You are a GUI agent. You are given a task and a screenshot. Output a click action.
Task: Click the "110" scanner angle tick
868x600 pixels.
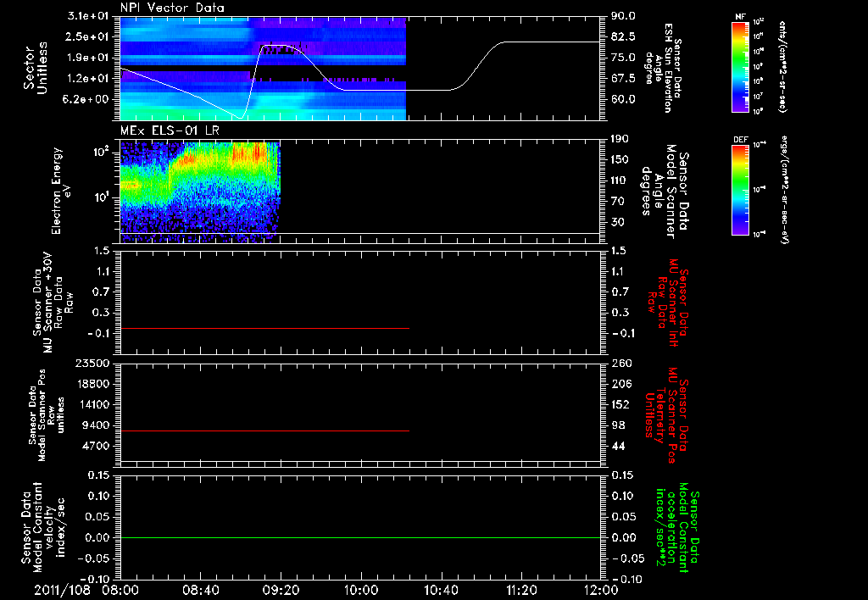click(620, 181)
